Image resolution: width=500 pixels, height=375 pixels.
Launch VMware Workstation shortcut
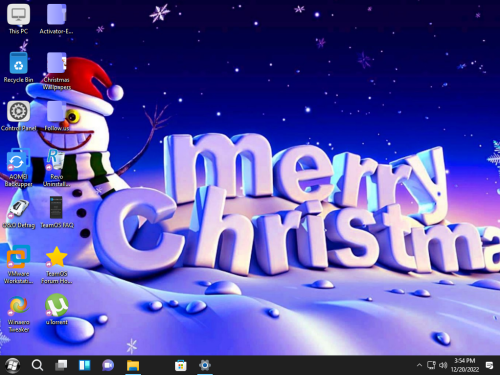tap(18, 264)
